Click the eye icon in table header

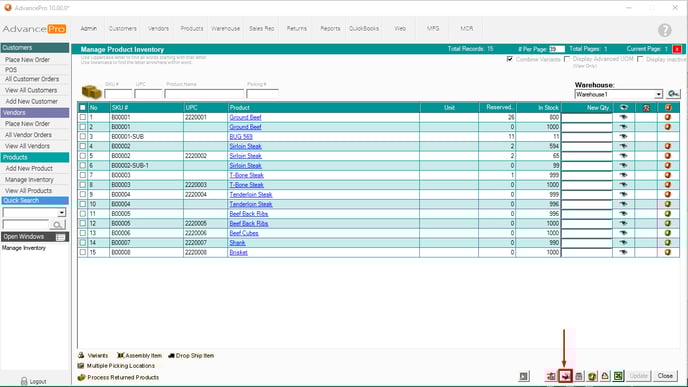click(x=624, y=108)
